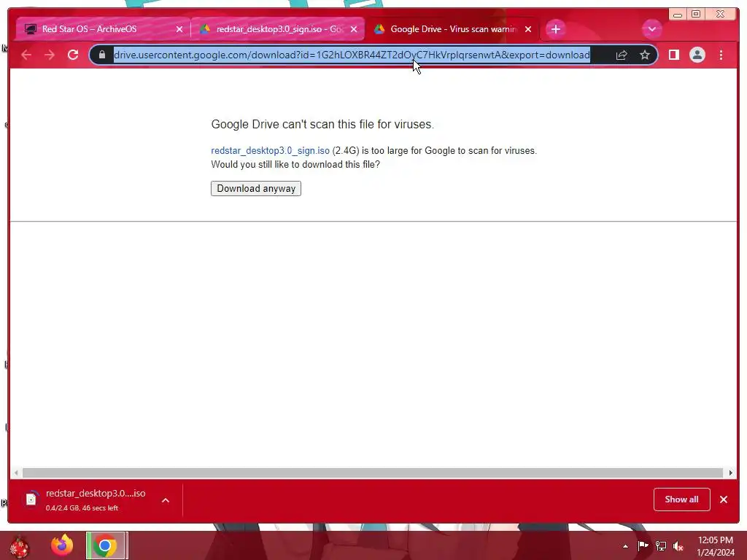747x560 pixels.
Task: Open the tab search dropdown
Action: coord(651,29)
